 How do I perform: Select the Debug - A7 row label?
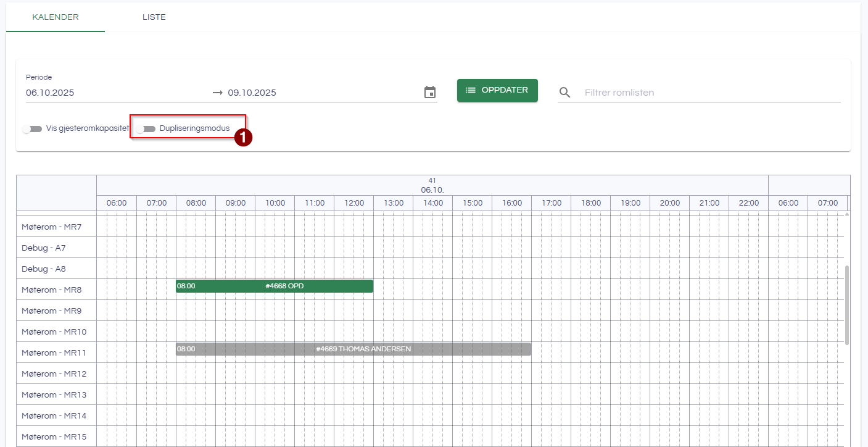tap(56, 248)
